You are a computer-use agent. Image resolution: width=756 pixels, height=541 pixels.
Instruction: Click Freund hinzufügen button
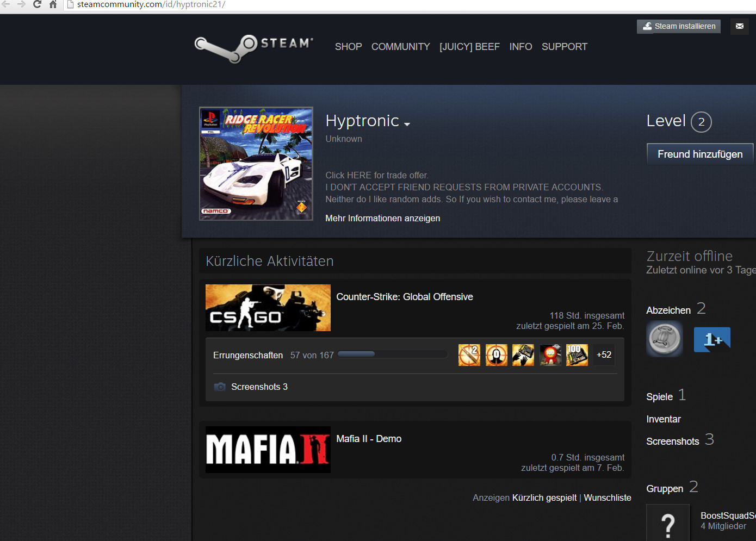pos(699,154)
